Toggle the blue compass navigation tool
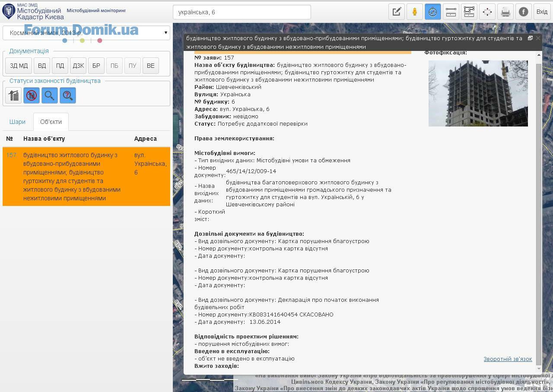The height and width of the screenshot is (392, 553). [x=433, y=12]
